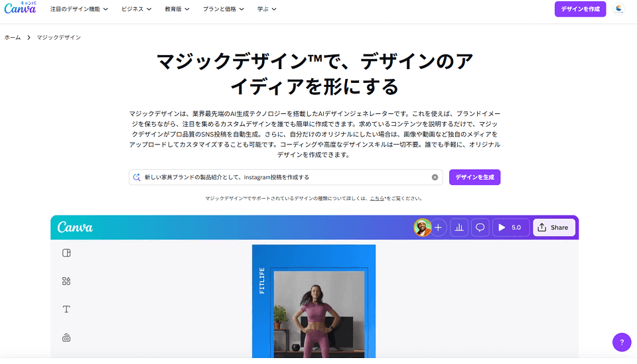Image resolution: width=637 pixels, height=364 pixels.
Task: Click the collaborator avatar in editor preview
Action: click(x=422, y=227)
